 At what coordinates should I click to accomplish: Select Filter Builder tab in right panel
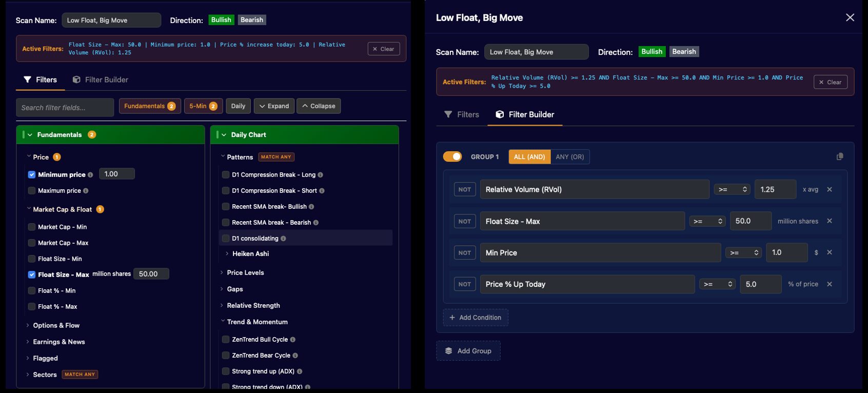(x=525, y=114)
